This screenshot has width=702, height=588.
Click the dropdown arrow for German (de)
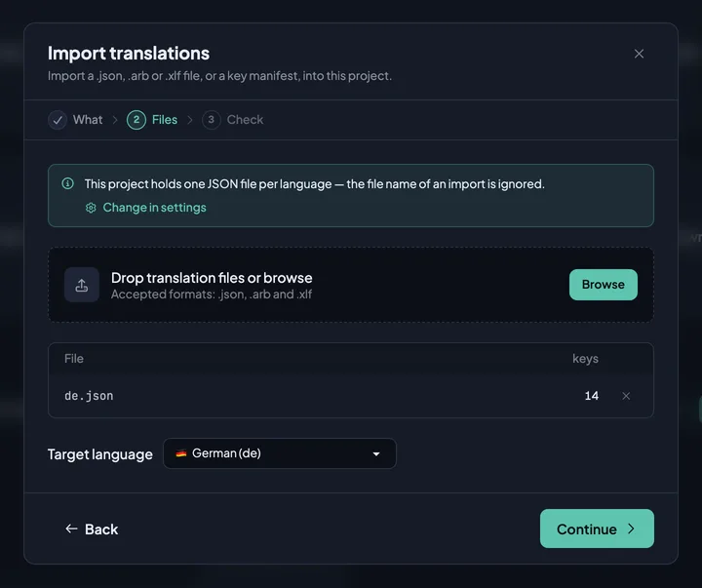pos(376,454)
